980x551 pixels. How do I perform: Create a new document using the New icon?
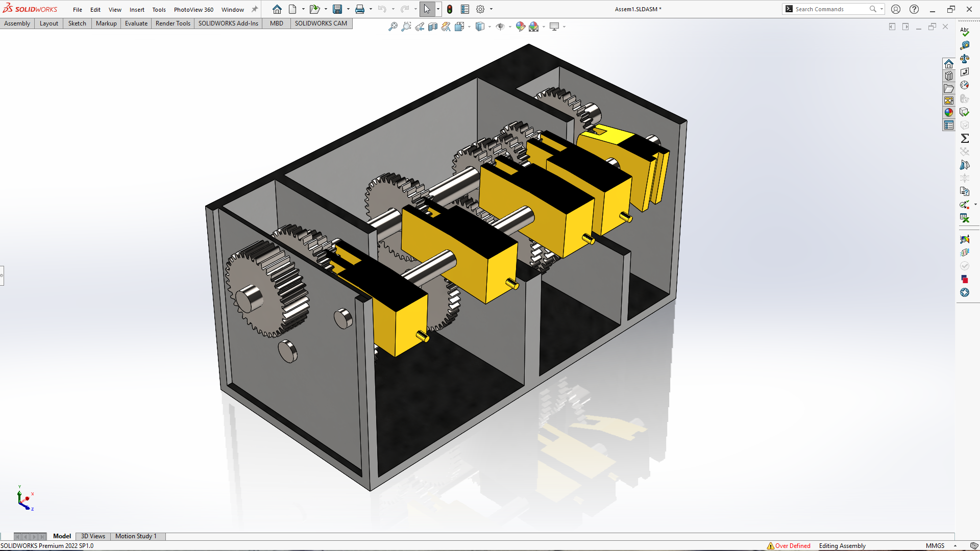(x=292, y=9)
